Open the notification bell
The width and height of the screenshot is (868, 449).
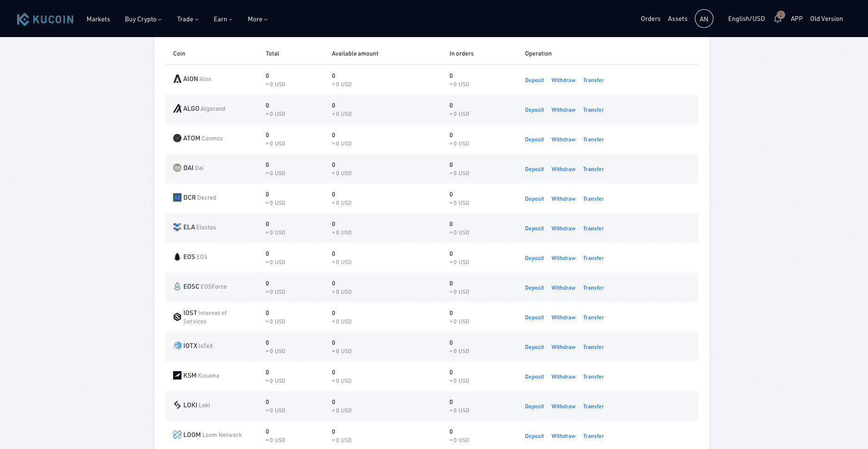click(778, 19)
